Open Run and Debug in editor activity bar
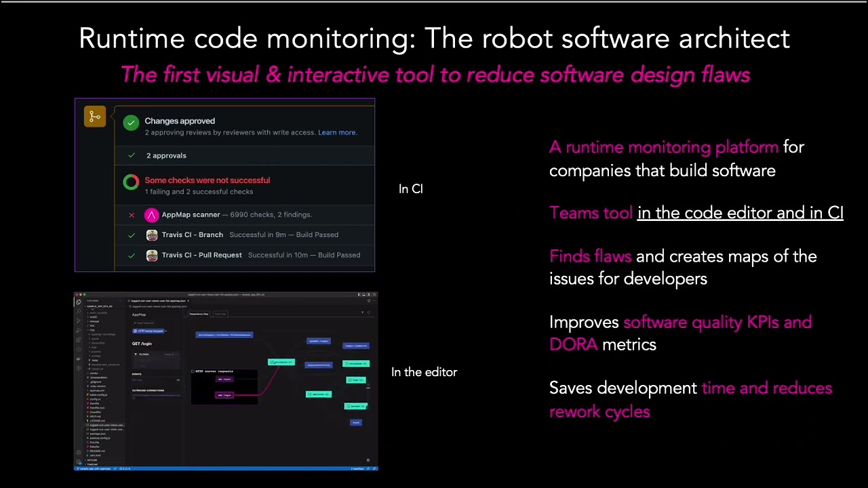868x488 pixels. point(79,330)
